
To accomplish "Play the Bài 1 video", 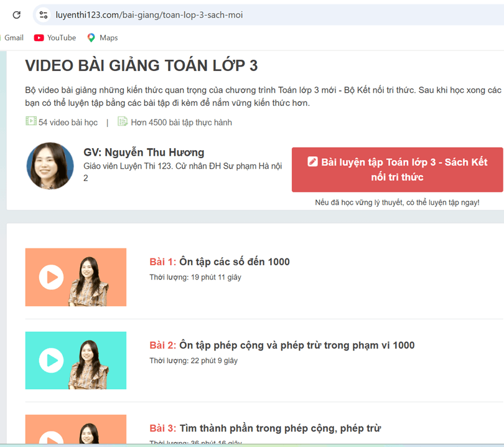I will 51,277.
